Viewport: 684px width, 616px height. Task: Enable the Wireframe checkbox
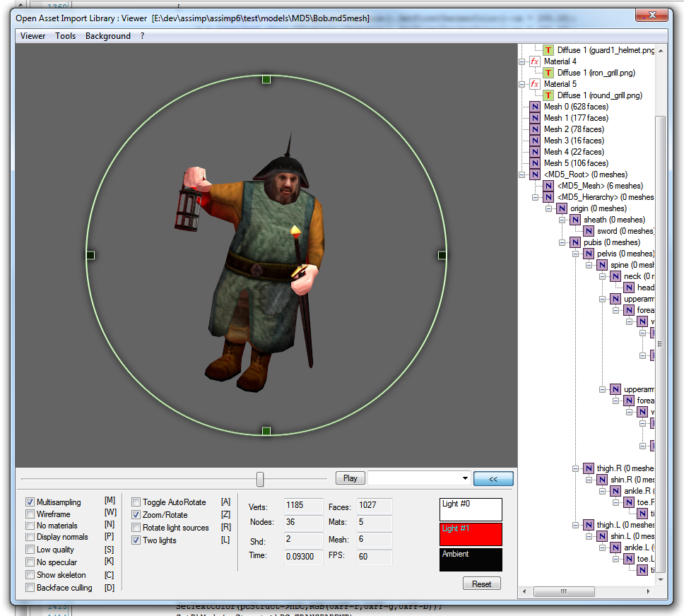[30, 514]
